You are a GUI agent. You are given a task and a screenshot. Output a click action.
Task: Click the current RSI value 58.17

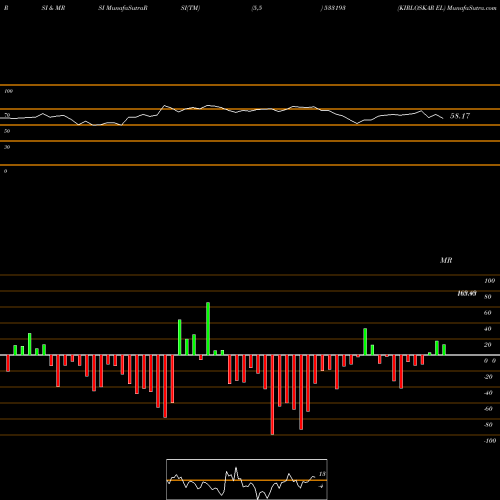tap(460, 116)
